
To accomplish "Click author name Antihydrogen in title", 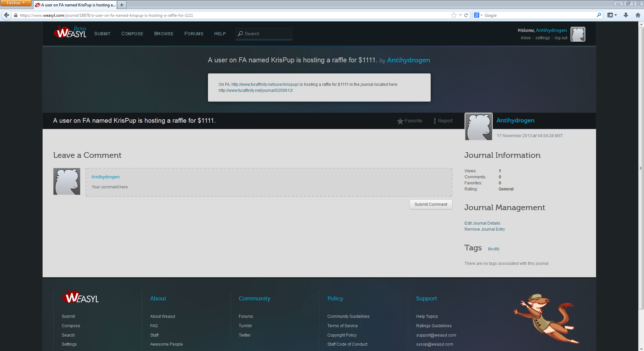I will [x=409, y=60].
